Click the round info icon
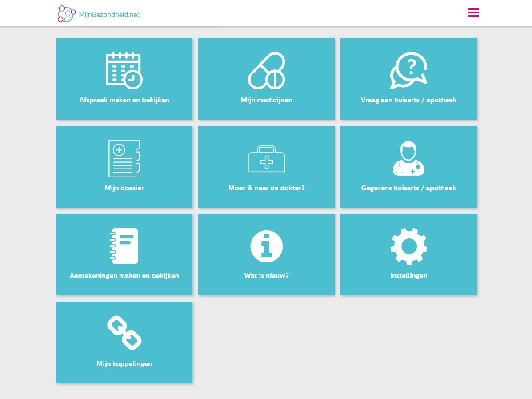 [266, 246]
